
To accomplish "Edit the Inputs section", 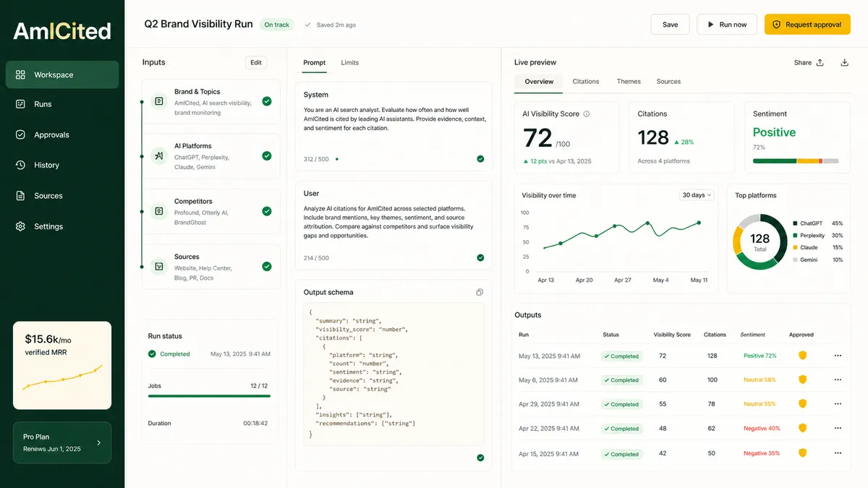I will pyautogui.click(x=256, y=63).
